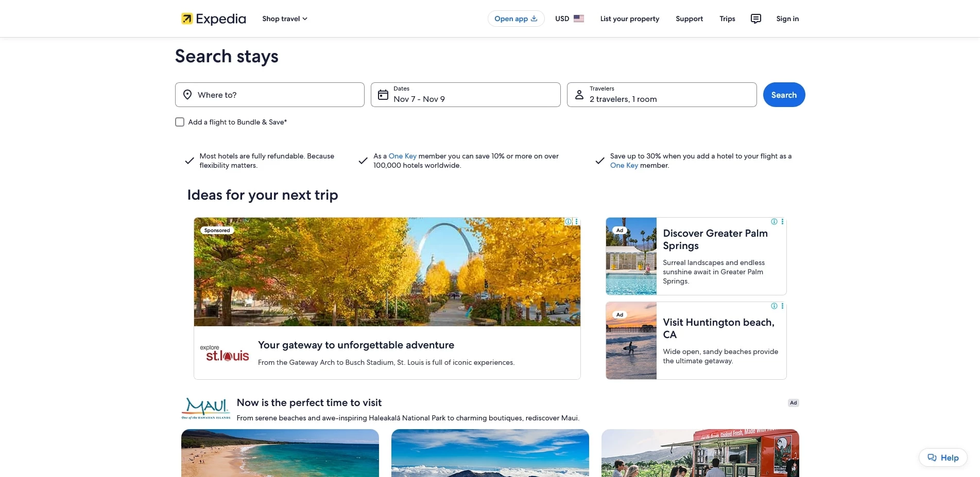The image size is (980, 477).
Task: Expand the Shop travel dropdown
Action: [284, 19]
